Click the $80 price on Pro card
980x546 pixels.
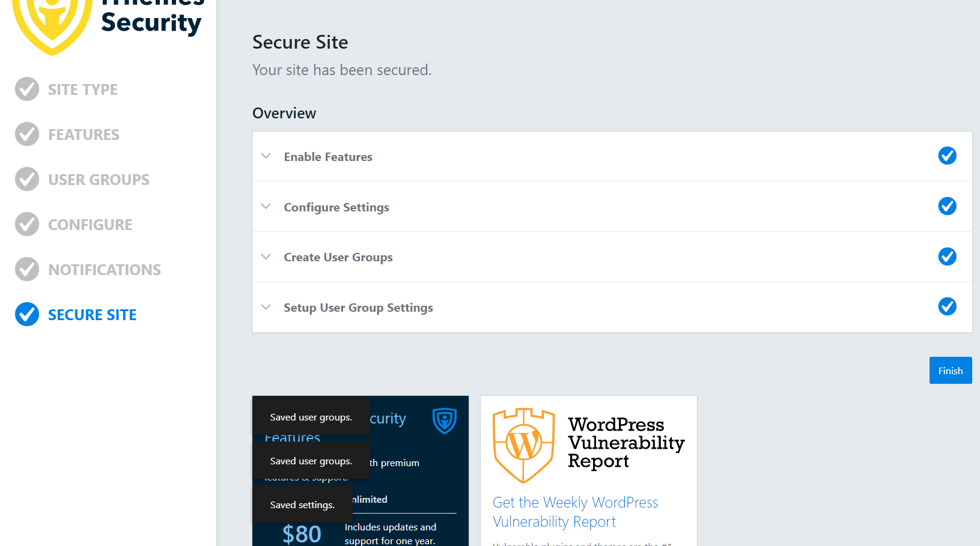pos(302,533)
